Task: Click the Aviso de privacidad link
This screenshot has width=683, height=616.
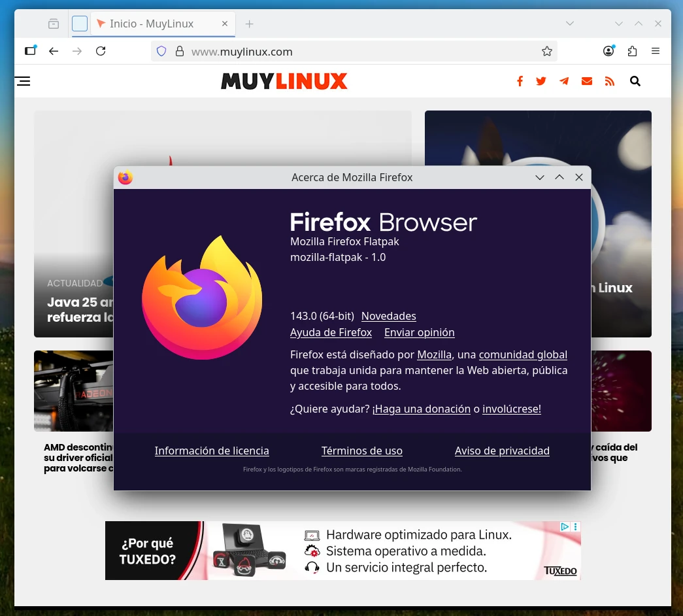Action: (502, 451)
